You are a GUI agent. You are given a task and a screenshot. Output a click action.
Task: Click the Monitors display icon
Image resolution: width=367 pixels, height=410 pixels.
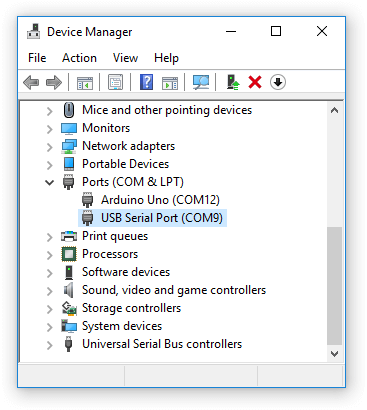(x=69, y=128)
